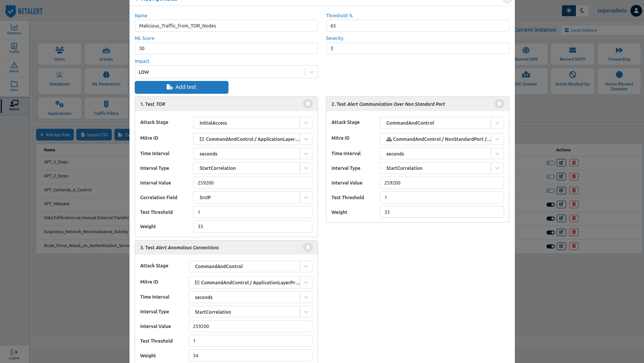The image size is (644, 363).
Task: Delete the APT_2_Steps rule
Action: coord(574,177)
